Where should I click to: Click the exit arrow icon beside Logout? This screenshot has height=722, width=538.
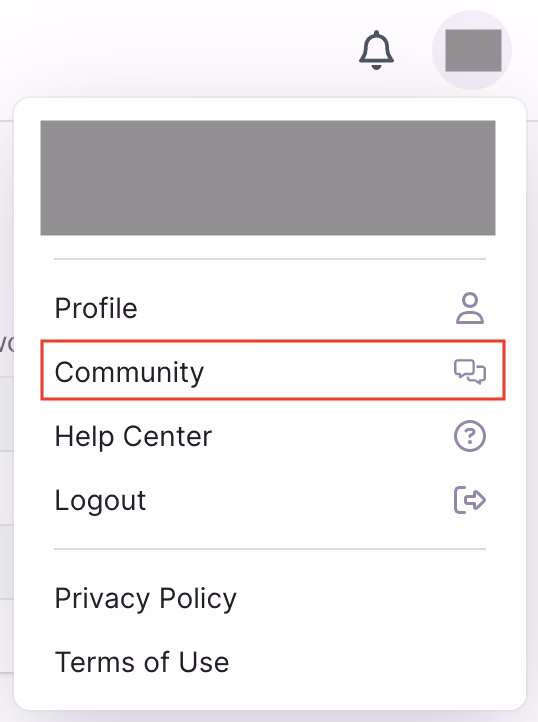pos(470,500)
